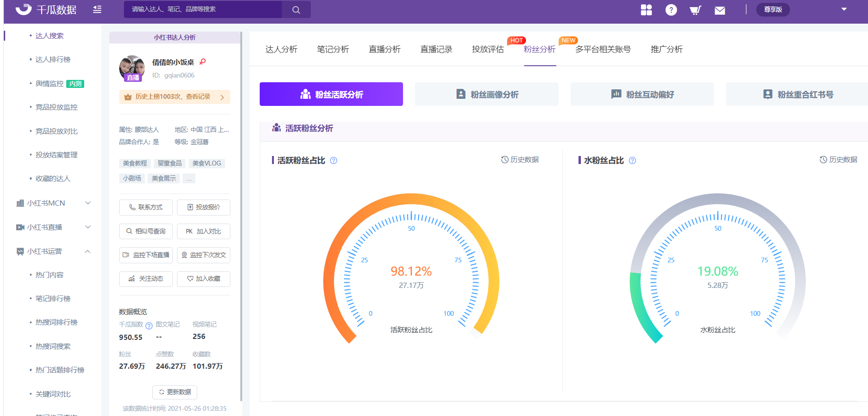Collapse the 小红书运营 menu chevron
Viewport: 868px width, 416px height.
tap(88, 251)
